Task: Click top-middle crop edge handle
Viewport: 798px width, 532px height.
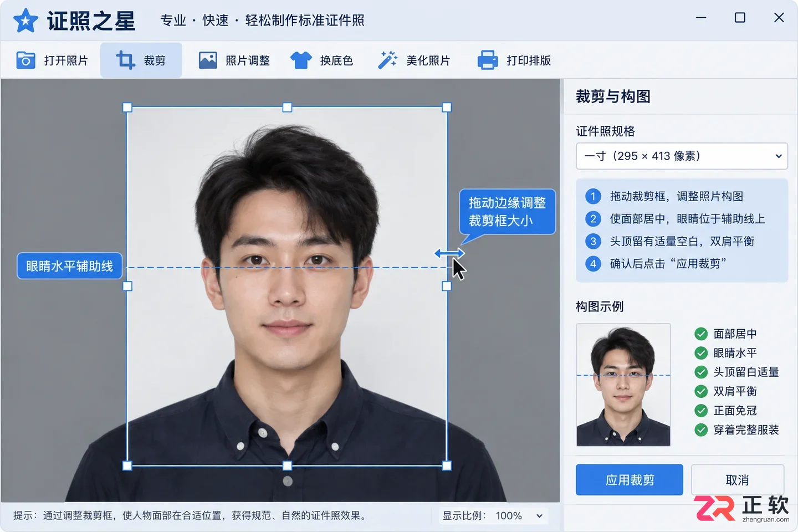Action: point(287,108)
